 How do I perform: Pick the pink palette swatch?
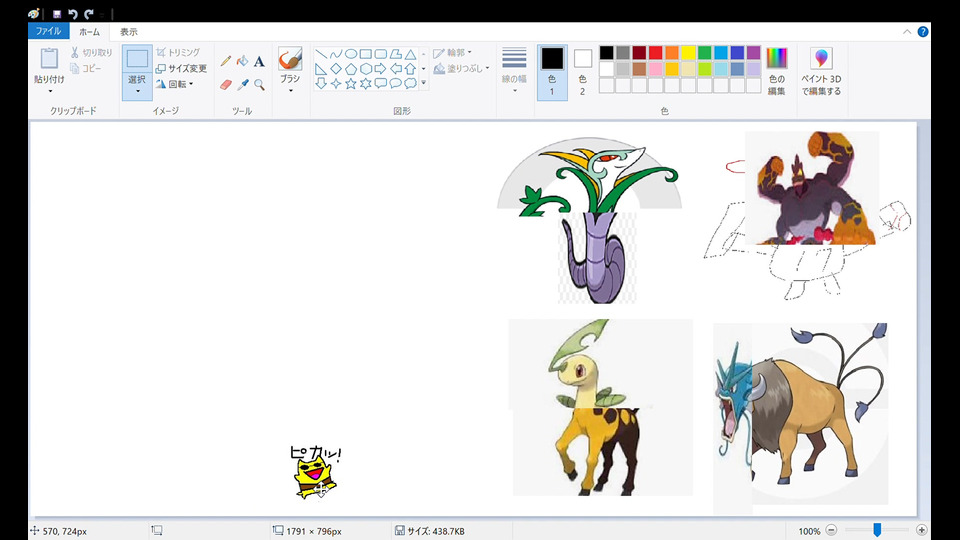coord(655,69)
